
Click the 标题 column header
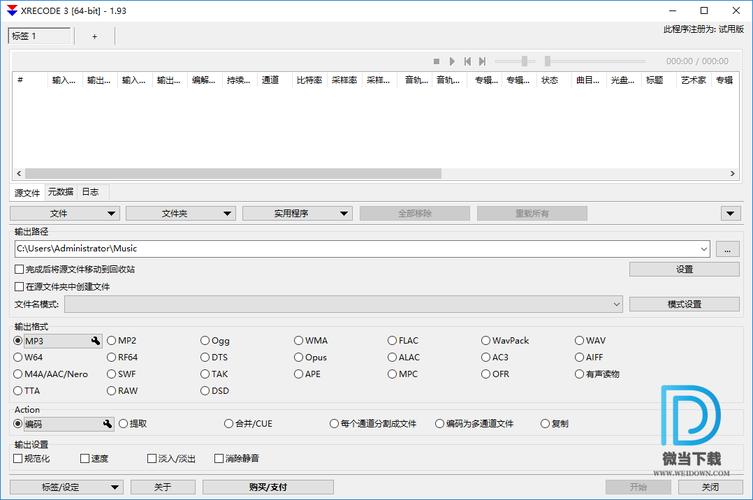click(x=659, y=80)
